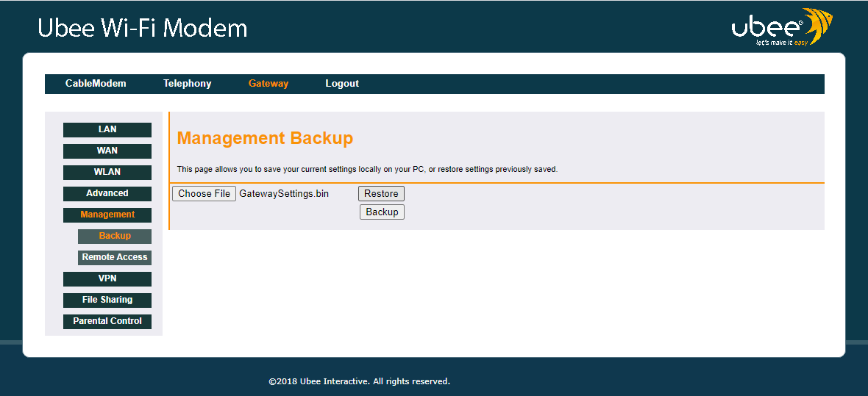Open Remote Access submenu page
Viewport: 868px width, 396px height.
pyautogui.click(x=115, y=257)
